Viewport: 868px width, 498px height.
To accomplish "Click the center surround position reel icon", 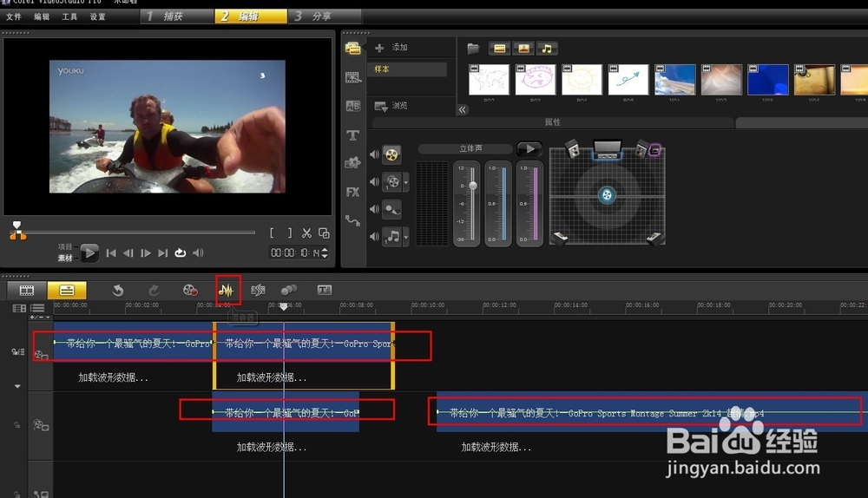I will (607, 194).
